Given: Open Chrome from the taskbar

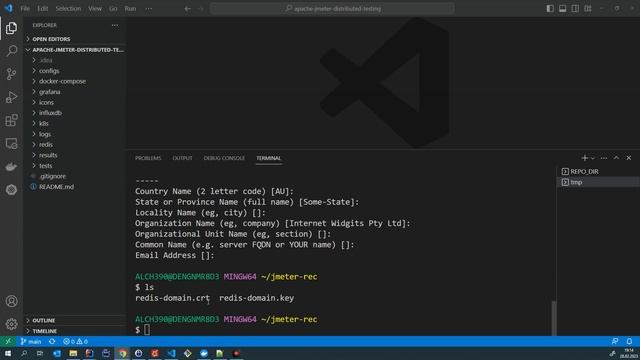Looking at the screenshot, I should click(122, 353).
